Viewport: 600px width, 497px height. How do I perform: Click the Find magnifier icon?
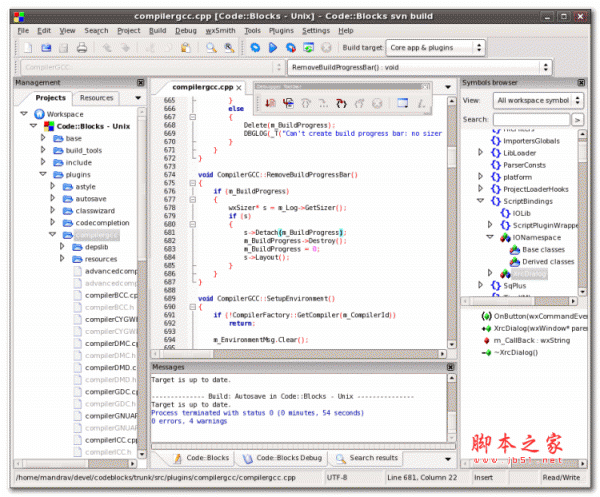pos(211,48)
